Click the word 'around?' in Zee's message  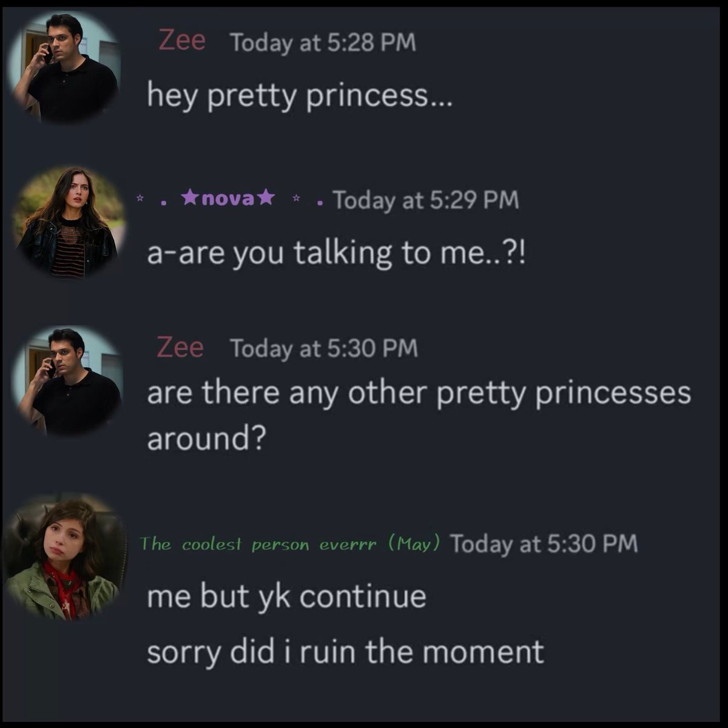pyautogui.click(x=206, y=439)
